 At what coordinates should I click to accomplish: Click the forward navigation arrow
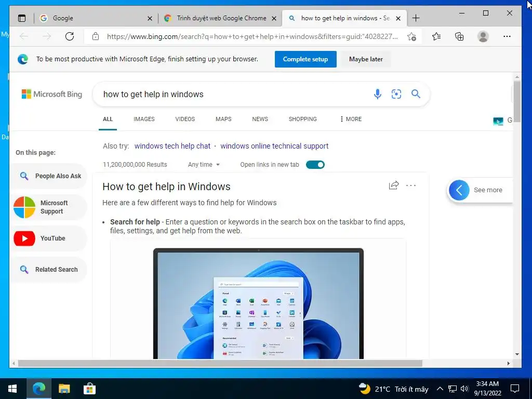47,36
